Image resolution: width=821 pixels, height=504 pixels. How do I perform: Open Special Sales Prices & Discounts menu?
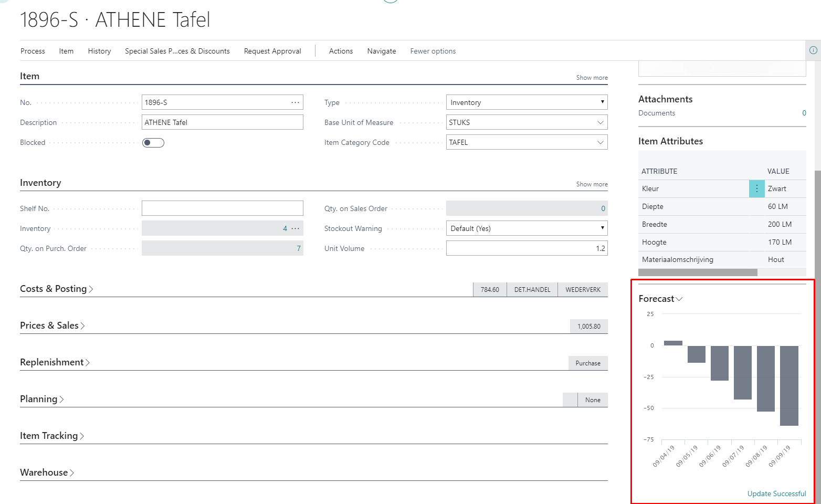click(x=177, y=51)
